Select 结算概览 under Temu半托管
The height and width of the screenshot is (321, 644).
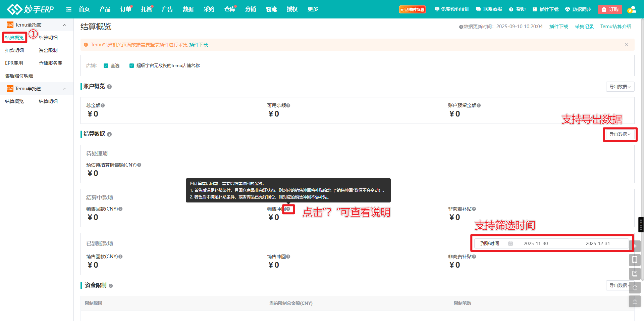click(14, 101)
